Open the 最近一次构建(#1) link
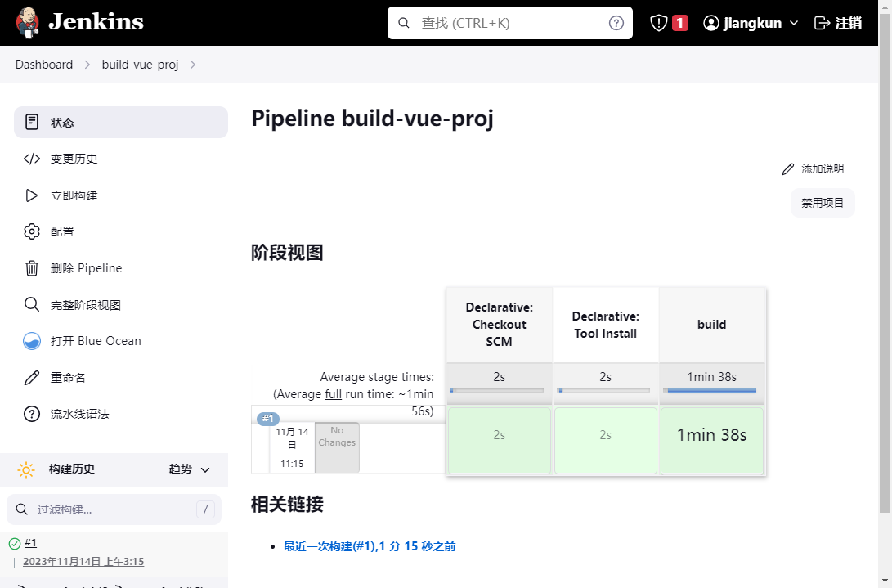Screen dimensions: 892x588 pos(370,546)
